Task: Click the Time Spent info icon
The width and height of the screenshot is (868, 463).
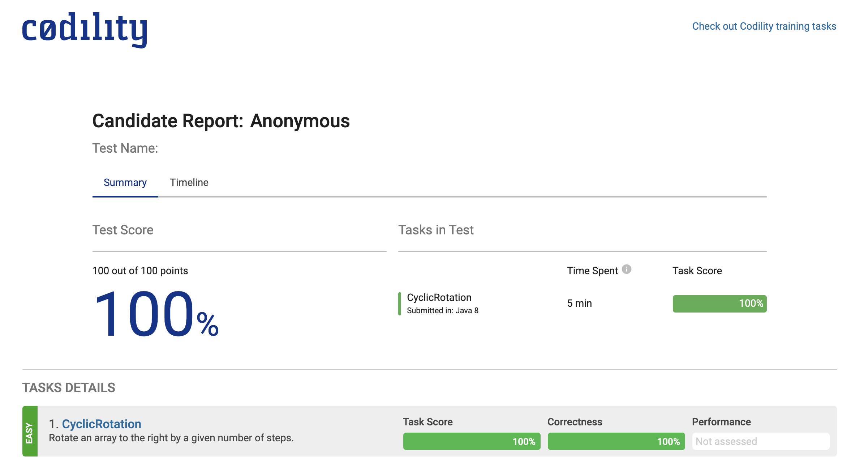Action: click(626, 269)
